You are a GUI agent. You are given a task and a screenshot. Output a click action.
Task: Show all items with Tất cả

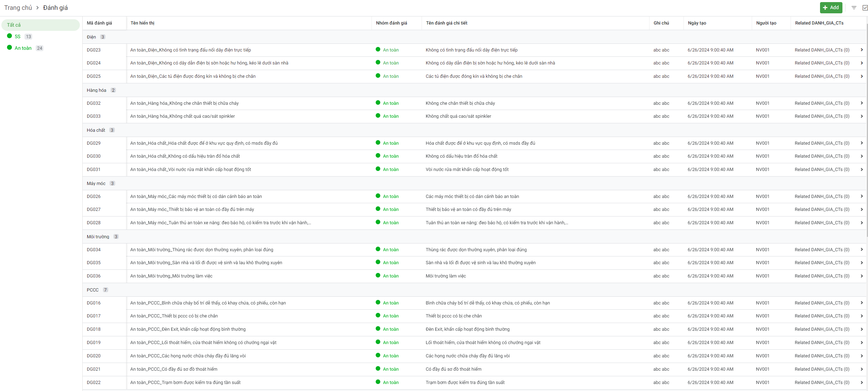[14, 25]
